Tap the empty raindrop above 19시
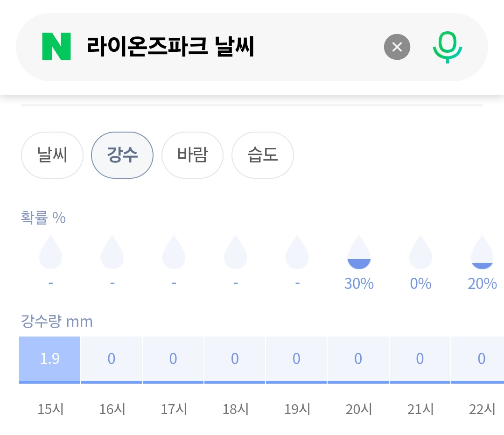The width and height of the screenshot is (504, 435). (x=297, y=253)
